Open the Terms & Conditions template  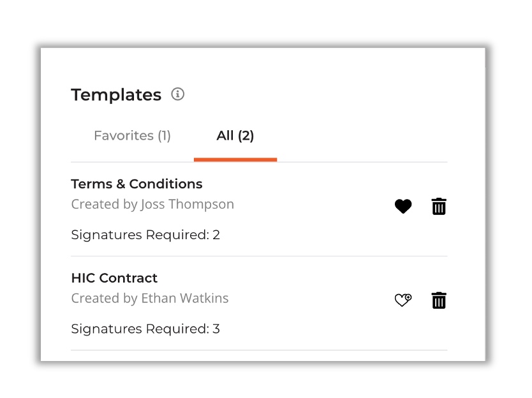(137, 184)
